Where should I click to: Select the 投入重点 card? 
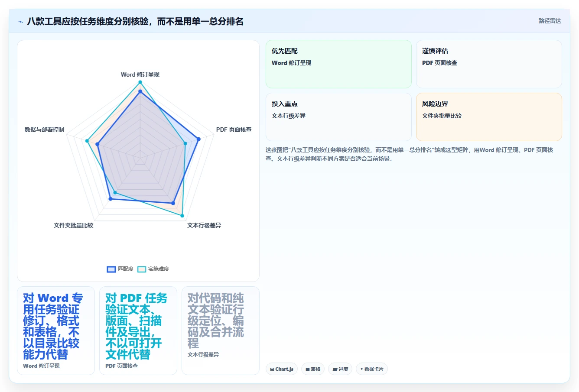(338, 117)
